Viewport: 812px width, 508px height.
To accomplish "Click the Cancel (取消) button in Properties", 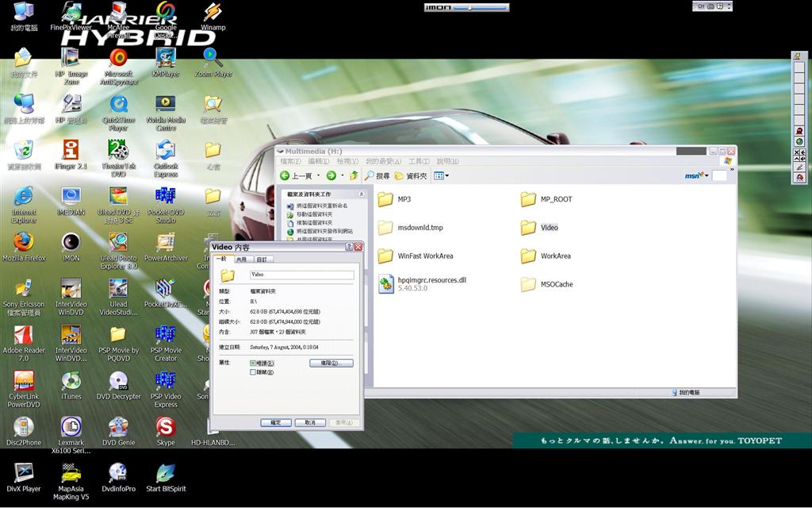I will (x=310, y=422).
